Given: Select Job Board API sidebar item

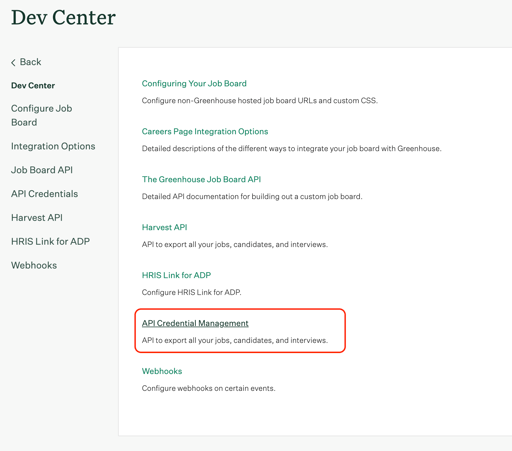Looking at the screenshot, I should pyautogui.click(x=42, y=170).
